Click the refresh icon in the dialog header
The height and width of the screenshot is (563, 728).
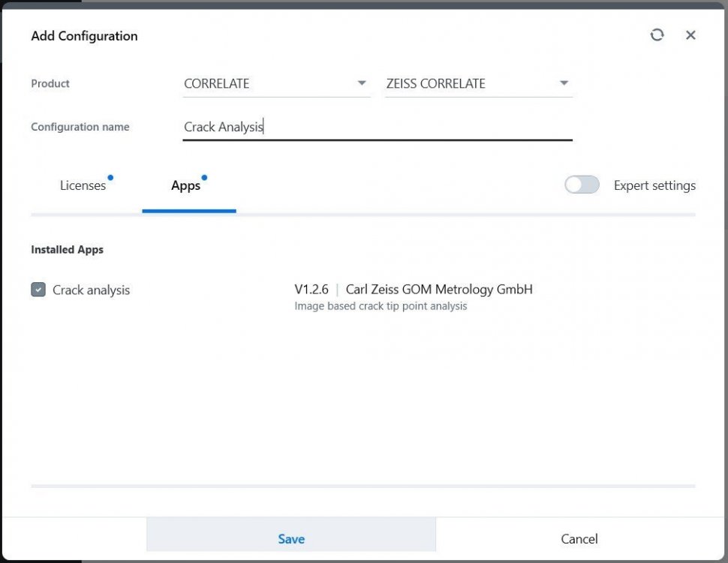pyautogui.click(x=657, y=35)
